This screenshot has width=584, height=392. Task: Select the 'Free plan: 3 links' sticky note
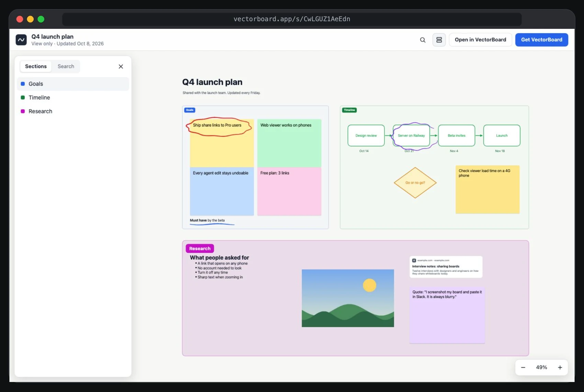pyautogui.click(x=289, y=191)
